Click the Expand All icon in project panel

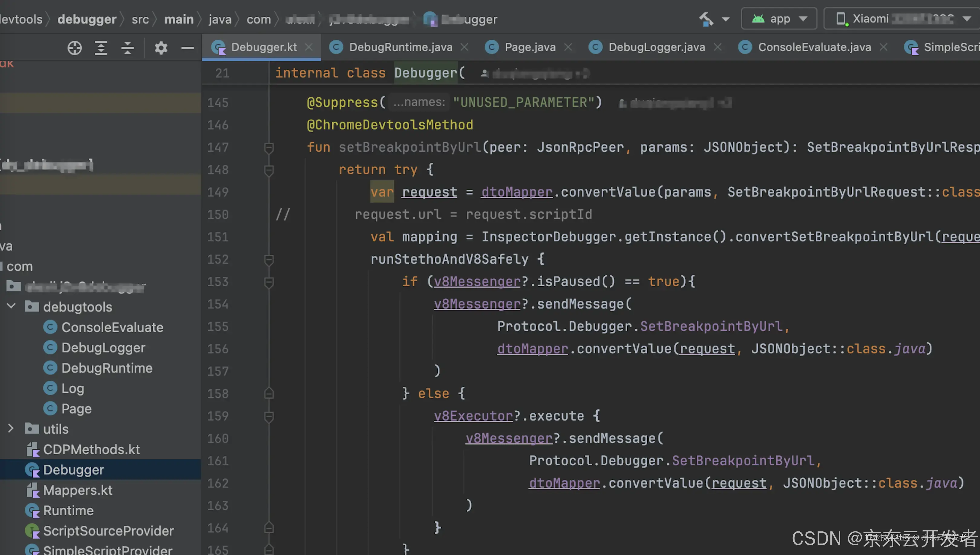pyautogui.click(x=101, y=48)
